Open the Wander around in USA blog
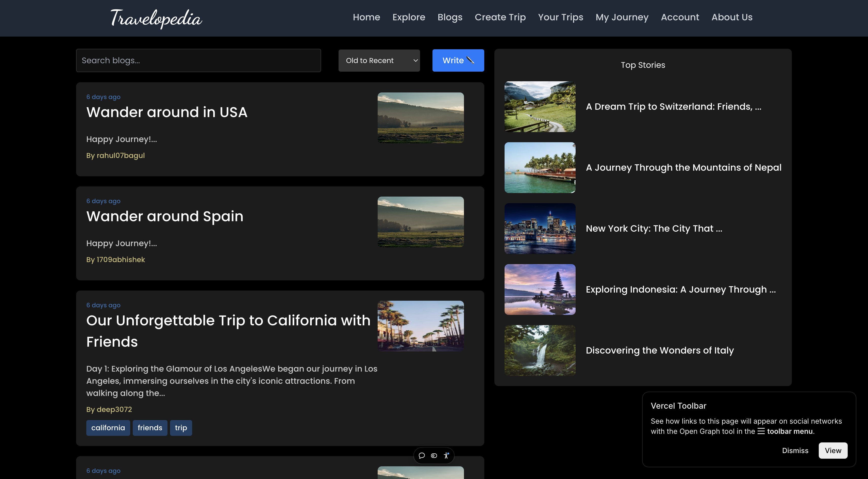The image size is (868, 479). (x=167, y=112)
